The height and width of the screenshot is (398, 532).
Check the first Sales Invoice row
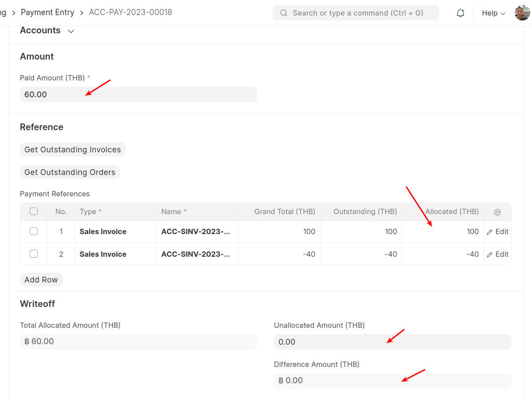(x=33, y=231)
